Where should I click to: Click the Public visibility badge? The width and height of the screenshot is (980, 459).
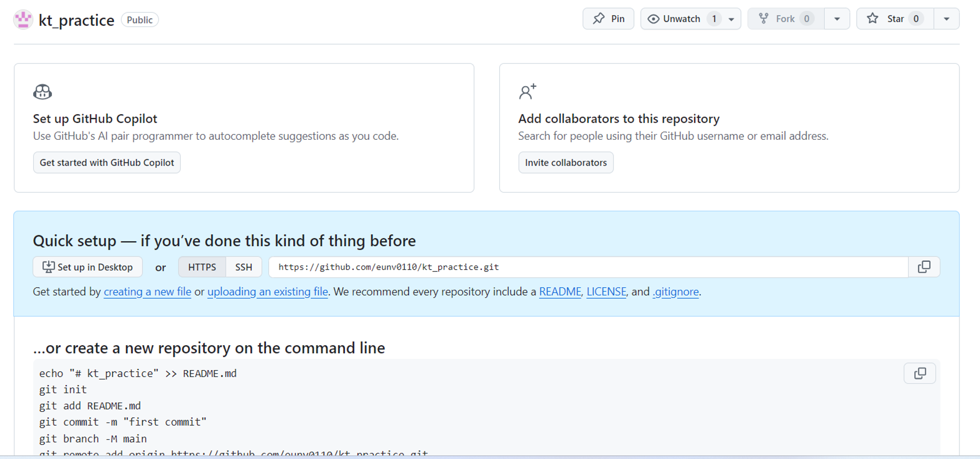(x=140, y=20)
